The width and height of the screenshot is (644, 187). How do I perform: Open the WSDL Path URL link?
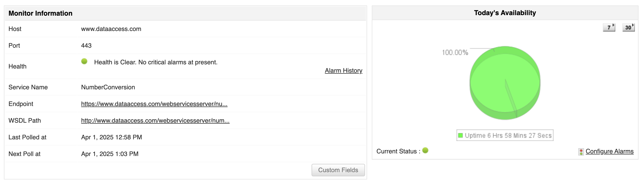pyautogui.click(x=155, y=121)
